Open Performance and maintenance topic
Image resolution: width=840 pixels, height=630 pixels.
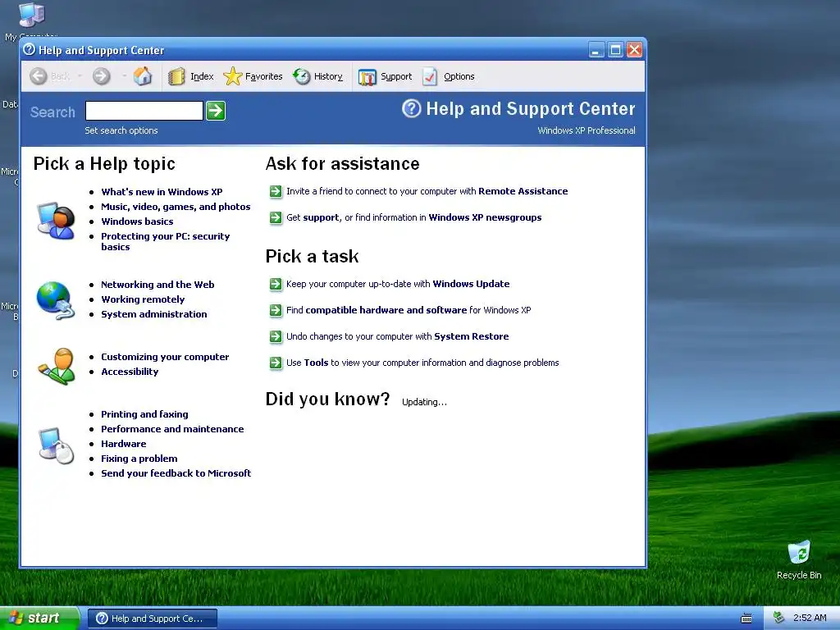point(172,429)
